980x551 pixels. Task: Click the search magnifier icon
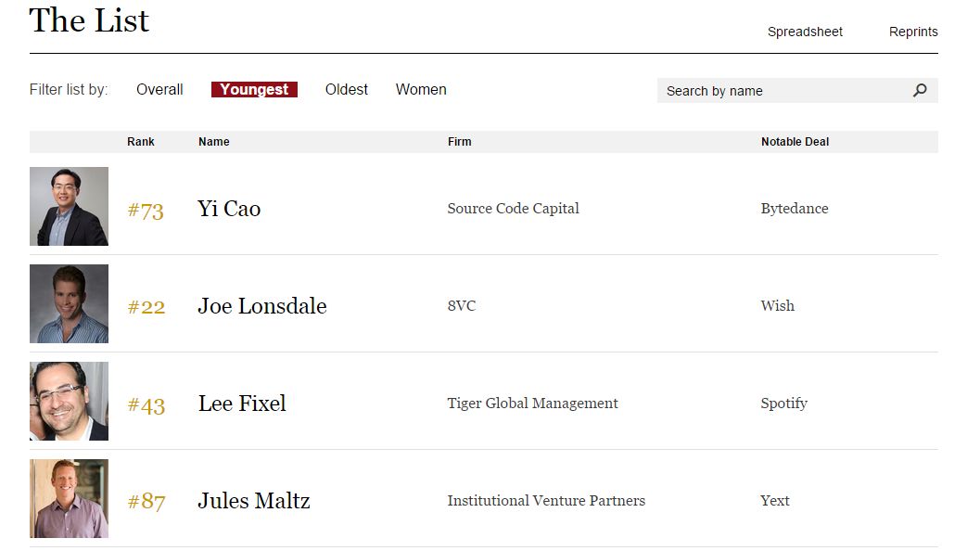[920, 91]
